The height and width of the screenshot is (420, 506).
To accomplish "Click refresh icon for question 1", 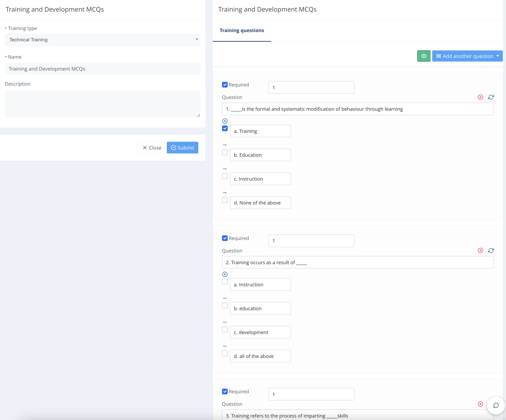I will pos(491,97).
